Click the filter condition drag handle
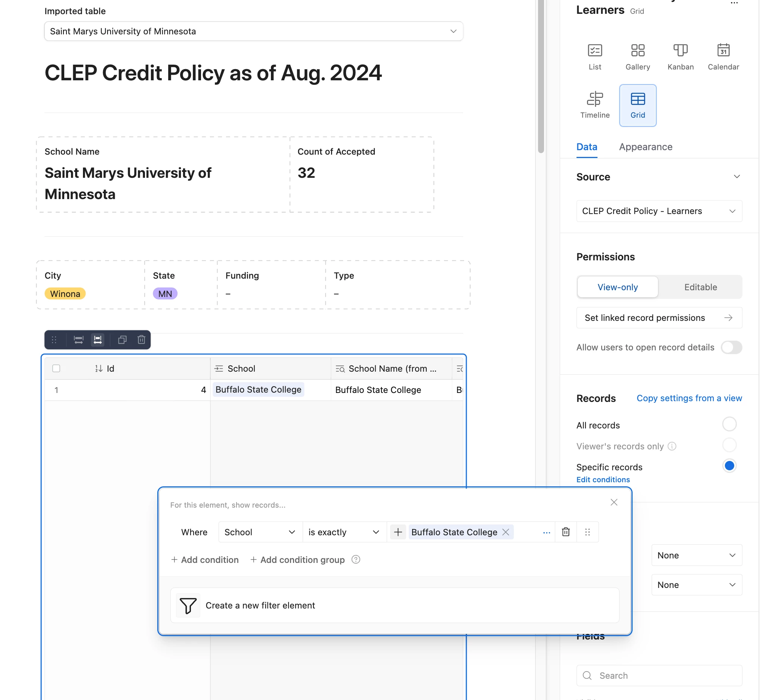The height and width of the screenshot is (700, 760). (587, 532)
